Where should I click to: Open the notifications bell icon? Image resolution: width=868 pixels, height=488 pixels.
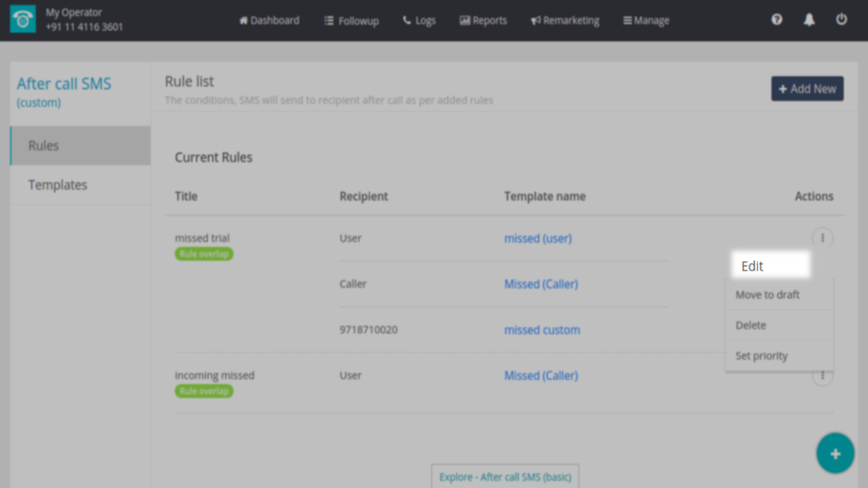point(809,20)
